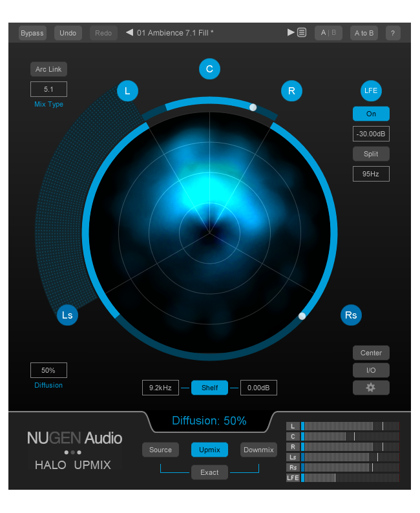The image size is (420, 513).
Task: Select the Center (C) speaker node
Action: point(209,68)
